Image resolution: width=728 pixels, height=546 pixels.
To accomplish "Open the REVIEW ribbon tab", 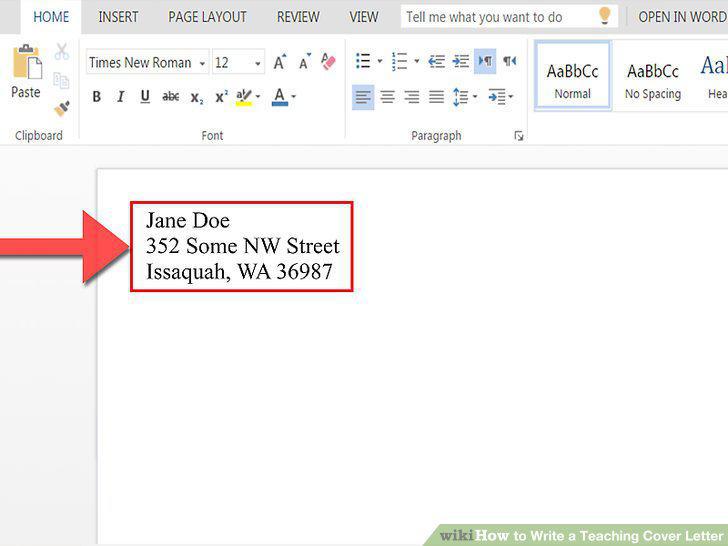I will pyautogui.click(x=298, y=17).
